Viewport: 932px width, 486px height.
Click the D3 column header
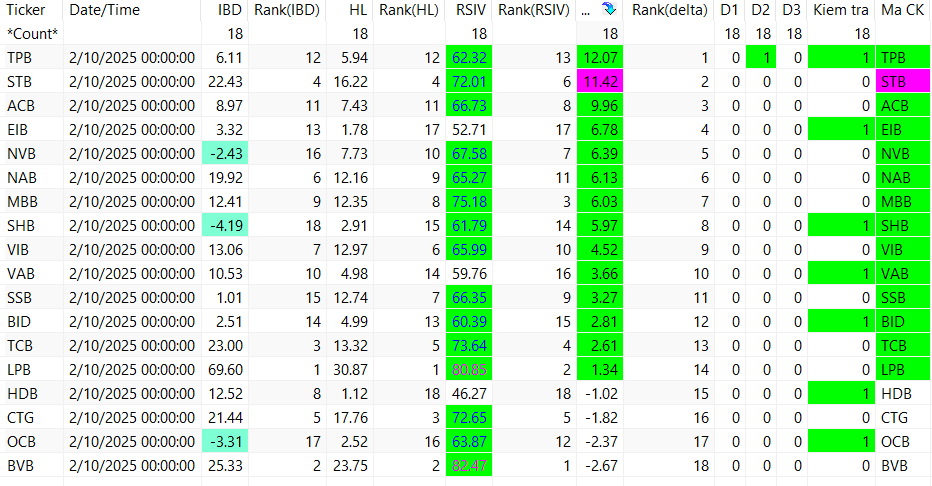point(791,10)
